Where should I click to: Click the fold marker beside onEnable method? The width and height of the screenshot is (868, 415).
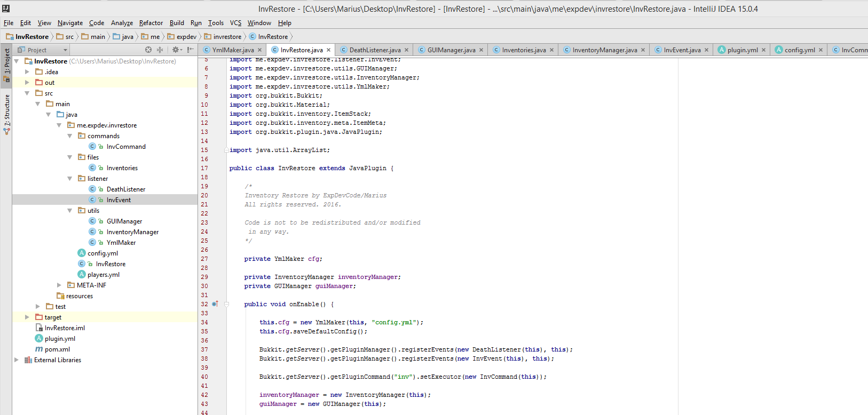226,304
